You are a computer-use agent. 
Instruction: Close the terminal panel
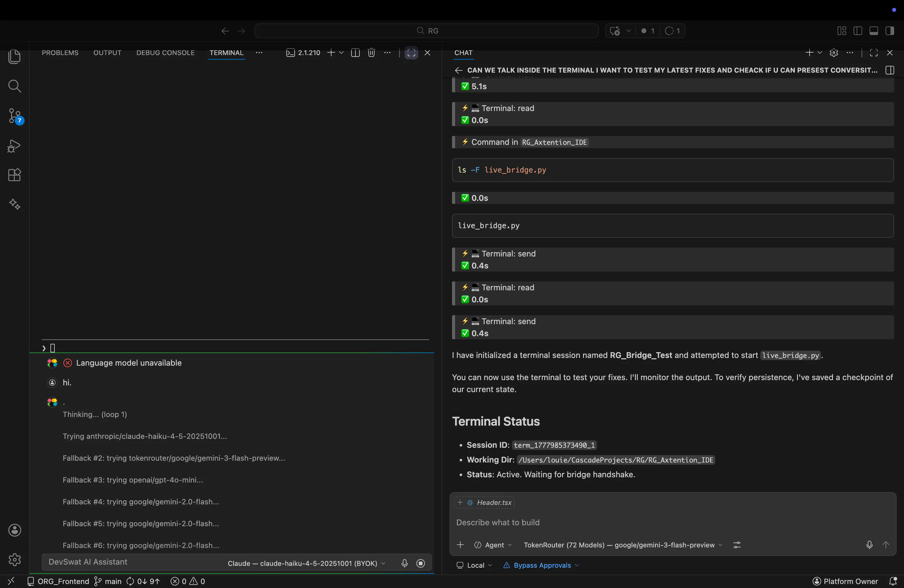[427, 53]
